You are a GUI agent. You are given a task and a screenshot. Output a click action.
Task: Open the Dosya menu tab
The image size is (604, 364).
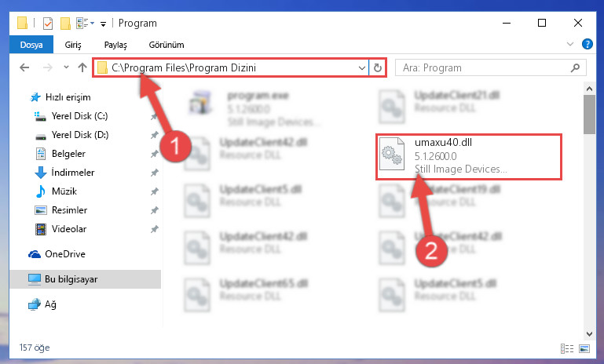[31, 45]
